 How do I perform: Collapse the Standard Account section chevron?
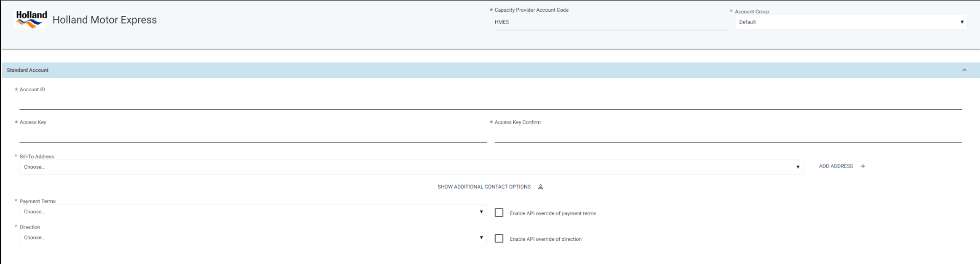tap(964, 70)
